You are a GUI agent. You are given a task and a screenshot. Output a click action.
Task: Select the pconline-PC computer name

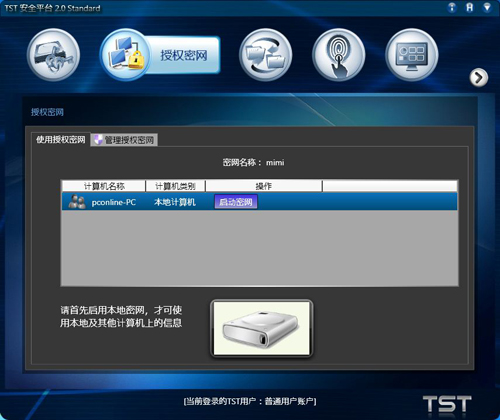114,202
